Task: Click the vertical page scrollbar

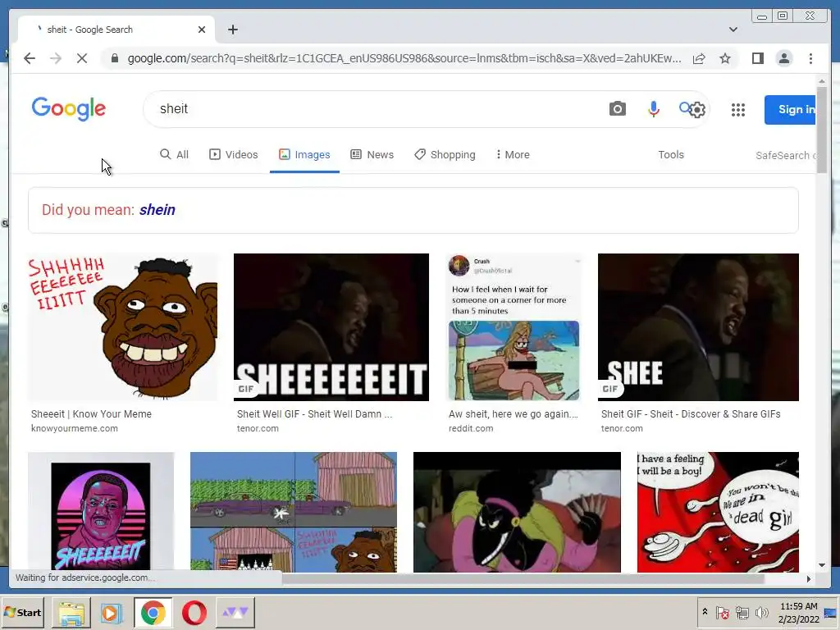Action: [x=822, y=129]
